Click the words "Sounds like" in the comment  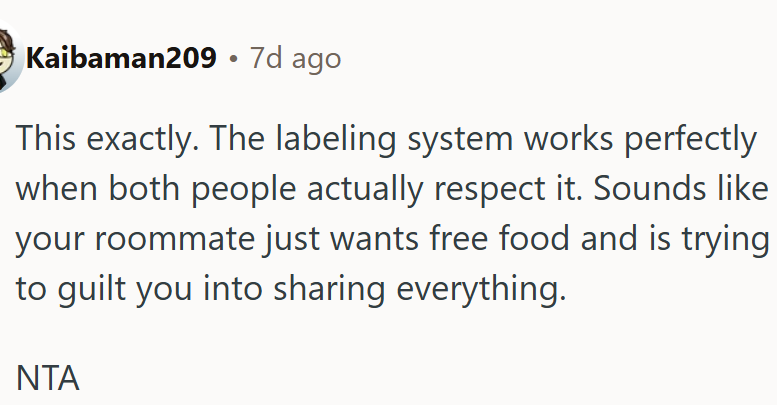coord(707,188)
